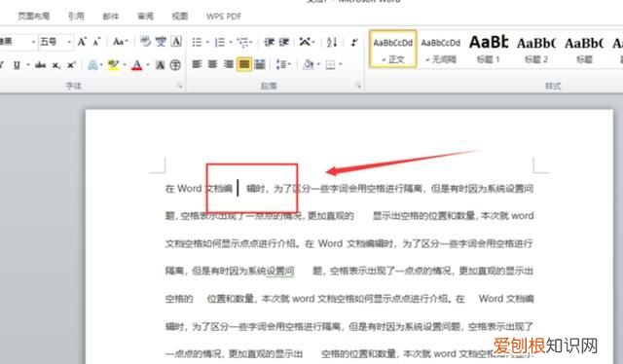This screenshot has width=623, height=364.
Task: Click the Increase Indent icon
Action: pyautogui.click(x=284, y=42)
